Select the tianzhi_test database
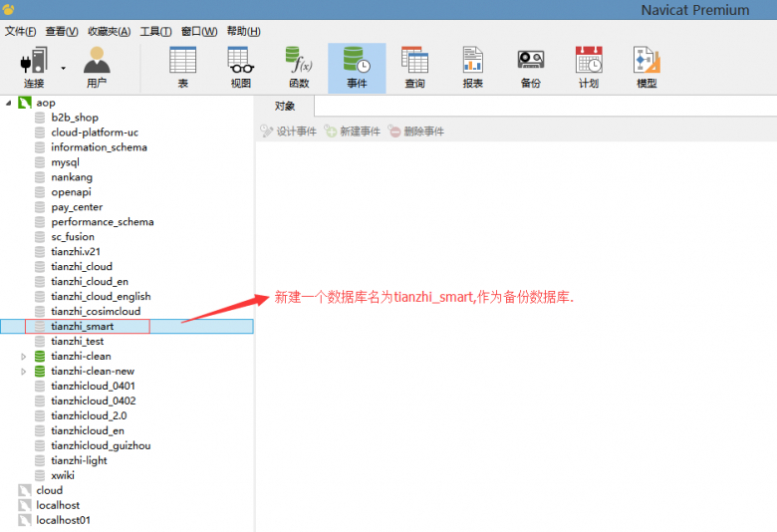 click(78, 341)
